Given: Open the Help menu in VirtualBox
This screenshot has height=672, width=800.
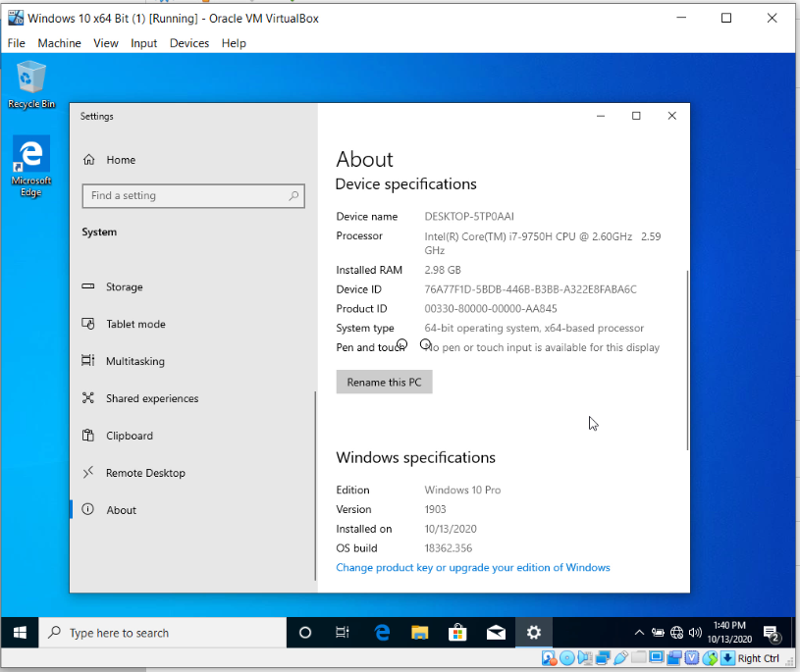Looking at the screenshot, I should (234, 43).
